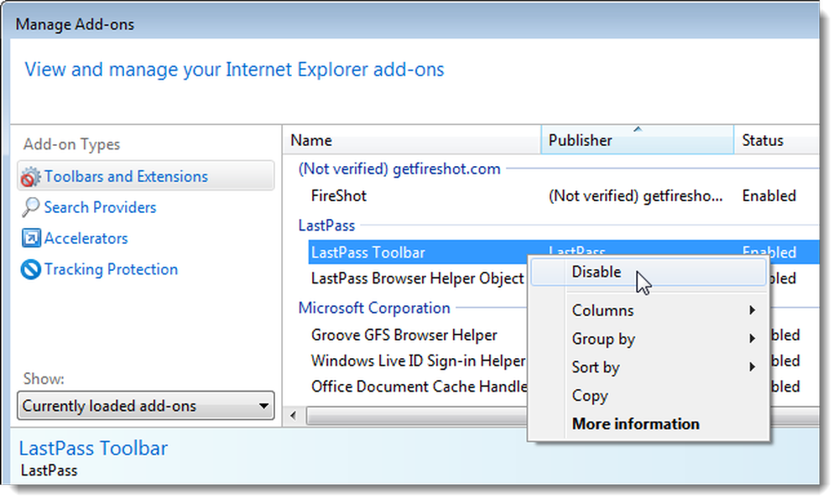Open the Show dropdown with Currently loaded add-ons
839x504 pixels.
pyautogui.click(x=145, y=406)
